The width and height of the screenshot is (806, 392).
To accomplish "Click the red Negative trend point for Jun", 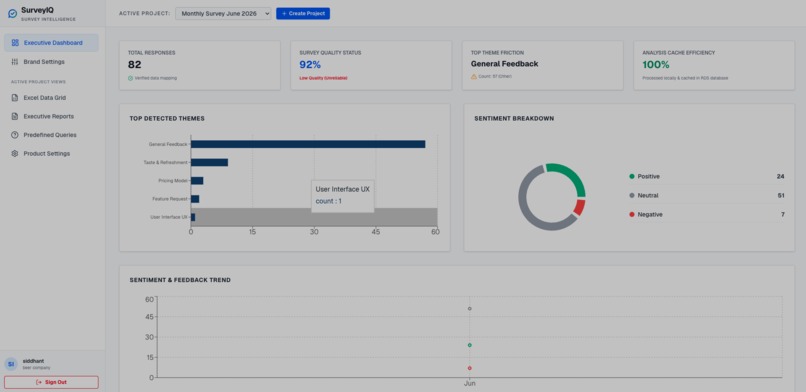I will [x=469, y=368].
